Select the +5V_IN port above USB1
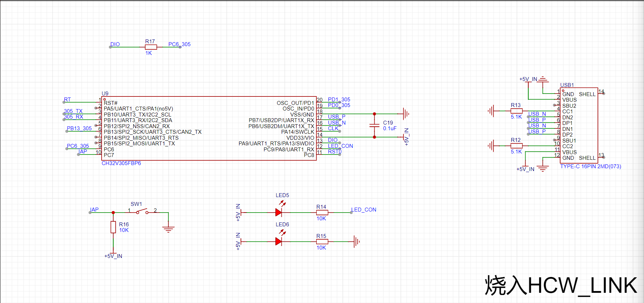644x303 pixels. coord(528,79)
